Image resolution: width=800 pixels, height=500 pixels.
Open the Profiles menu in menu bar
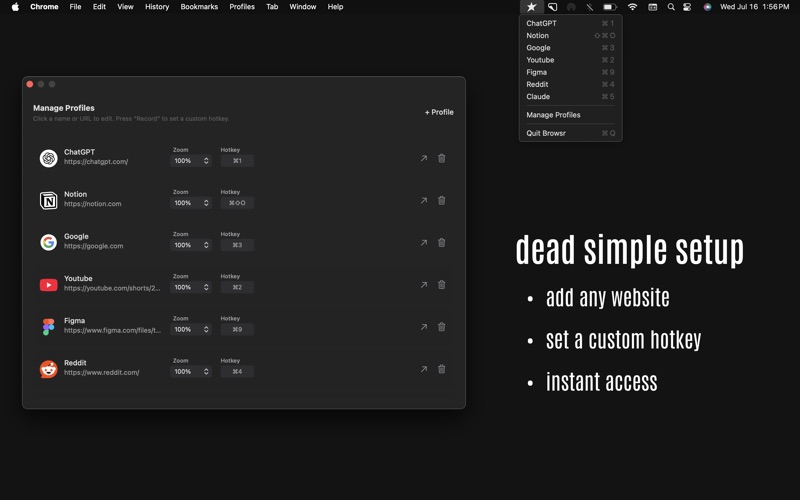242,7
